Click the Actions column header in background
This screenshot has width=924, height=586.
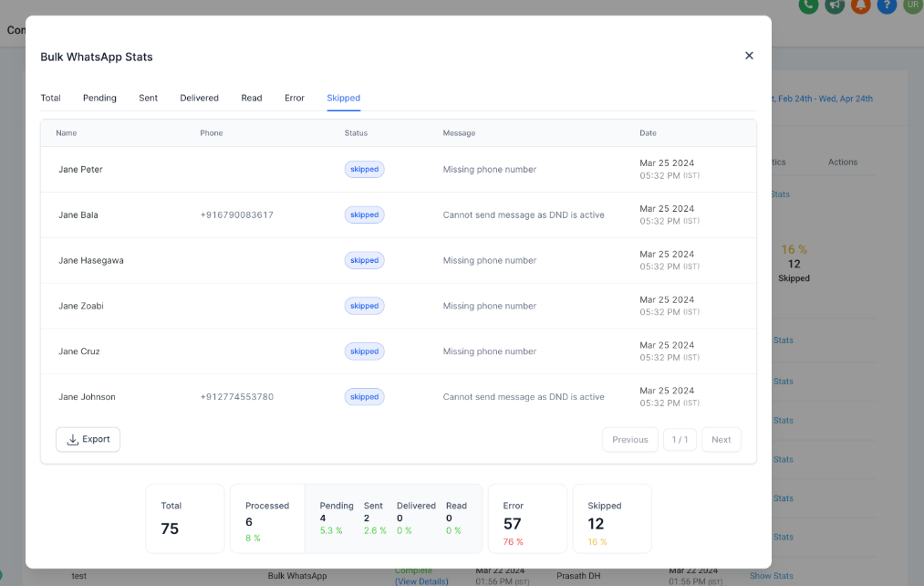(x=843, y=162)
